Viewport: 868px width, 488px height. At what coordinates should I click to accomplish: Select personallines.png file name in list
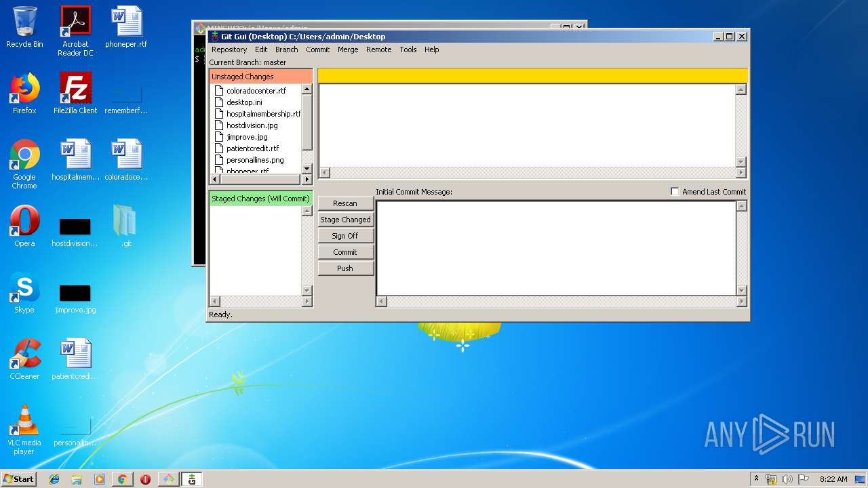[255, 160]
